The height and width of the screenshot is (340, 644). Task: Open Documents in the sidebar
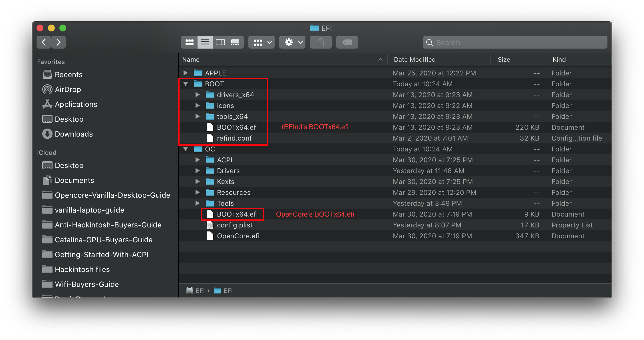pos(74,180)
